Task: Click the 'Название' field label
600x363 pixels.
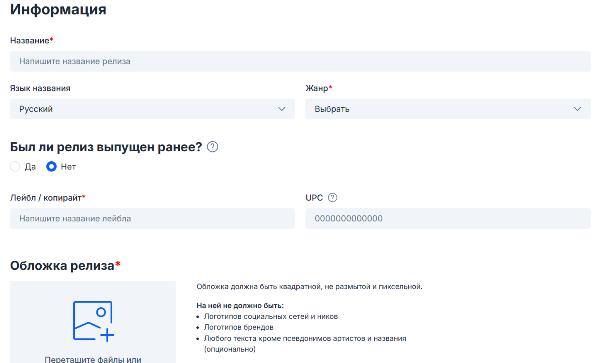Action: (x=31, y=41)
